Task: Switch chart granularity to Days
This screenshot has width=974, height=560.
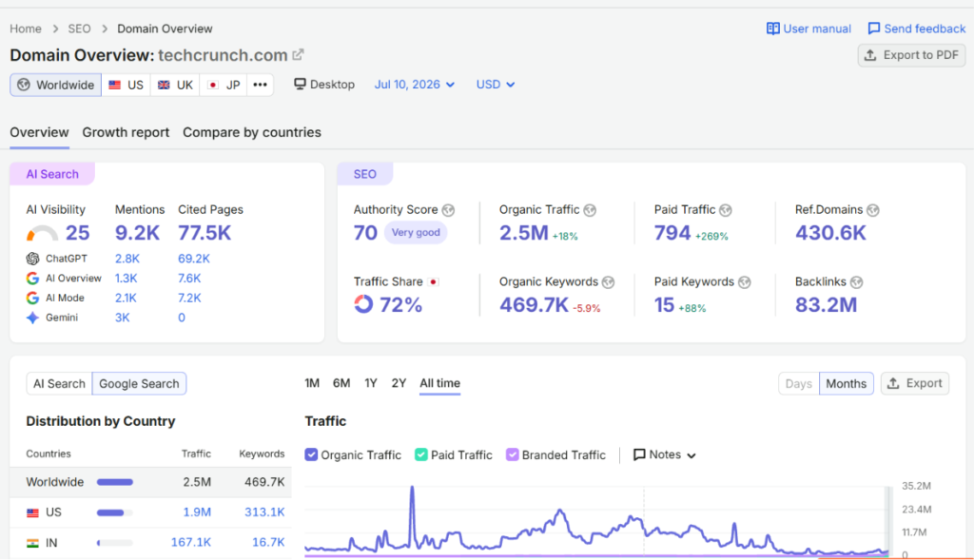Action: [799, 384]
